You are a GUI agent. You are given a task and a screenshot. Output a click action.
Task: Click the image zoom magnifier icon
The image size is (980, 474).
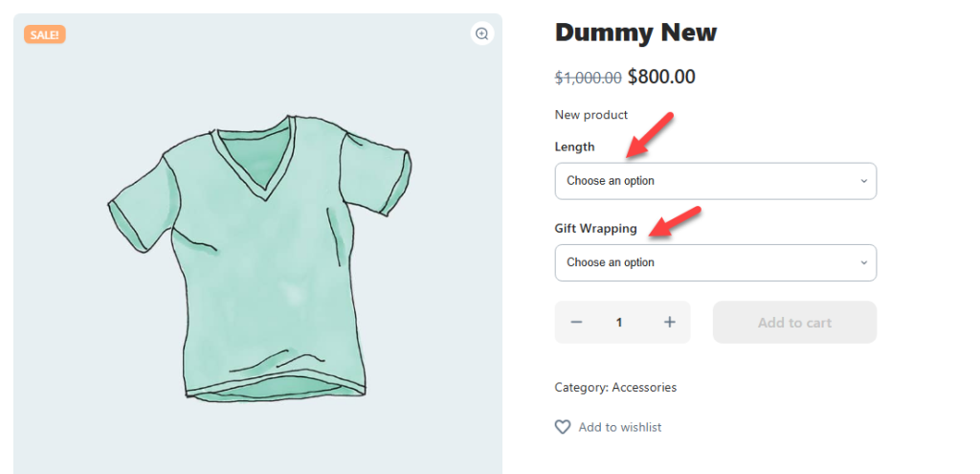(x=482, y=34)
